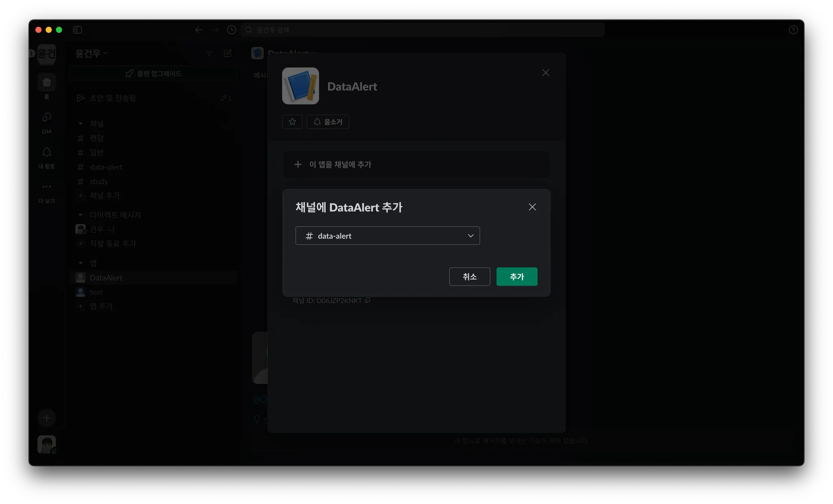Click the star icon to favorite DataAlert
833x504 pixels.
pos(292,122)
